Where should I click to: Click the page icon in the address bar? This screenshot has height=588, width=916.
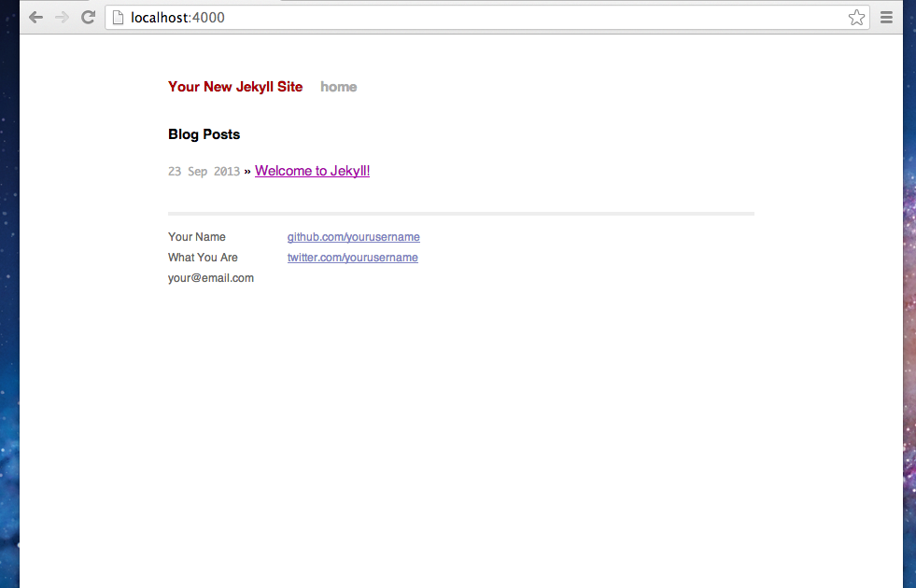point(118,18)
